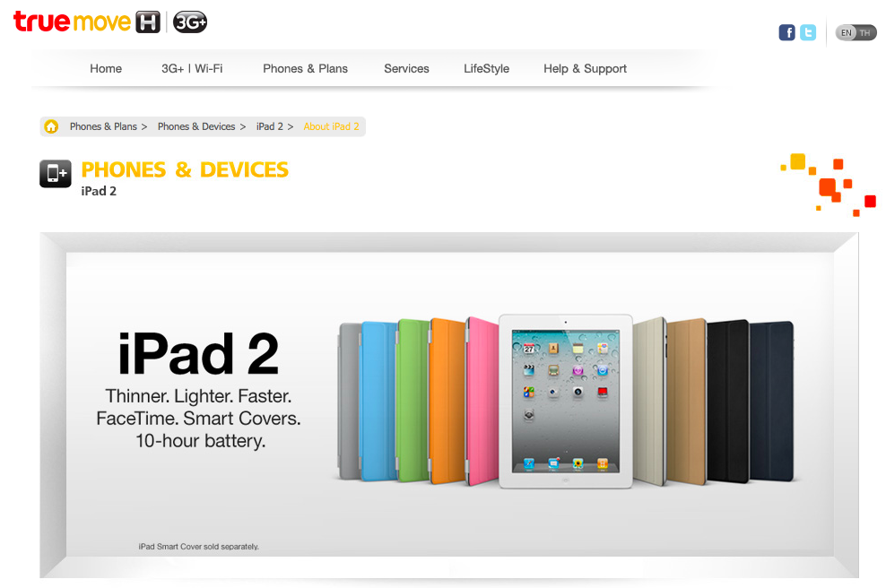Click the Phones & Devices section icon
The width and height of the screenshot is (886, 588).
[56, 174]
